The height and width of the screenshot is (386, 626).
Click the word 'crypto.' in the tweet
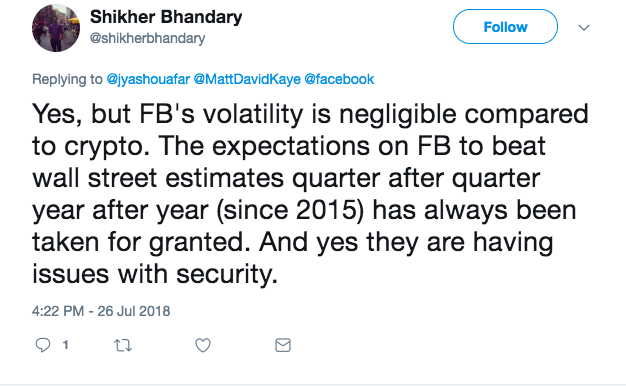pos(107,147)
